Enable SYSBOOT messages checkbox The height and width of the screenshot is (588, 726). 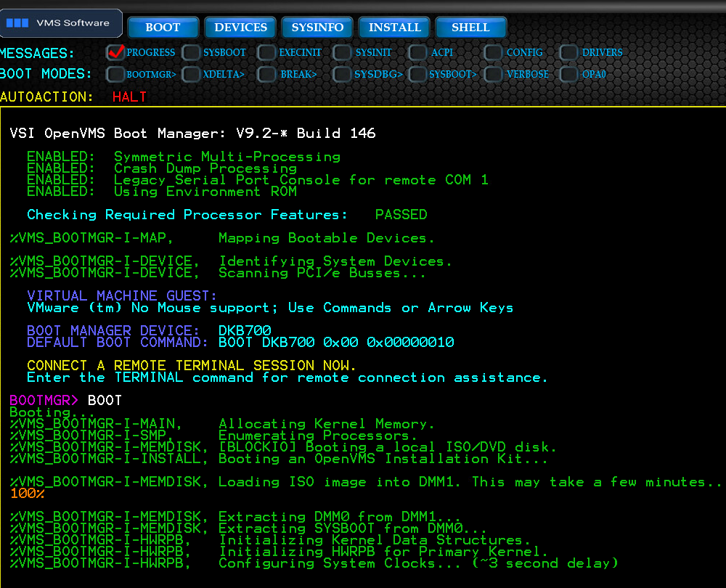tap(191, 52)
